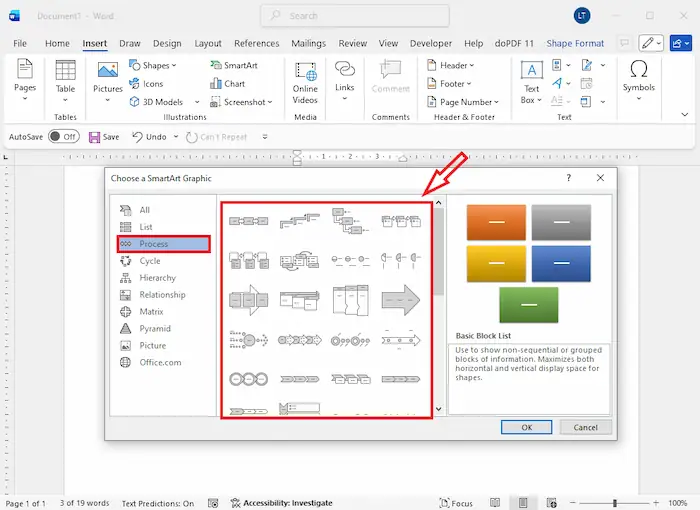The width and height of the screenshot is (700, 510).
Task: Open the Pictures insert tool
Action: [x=108, y=77]
